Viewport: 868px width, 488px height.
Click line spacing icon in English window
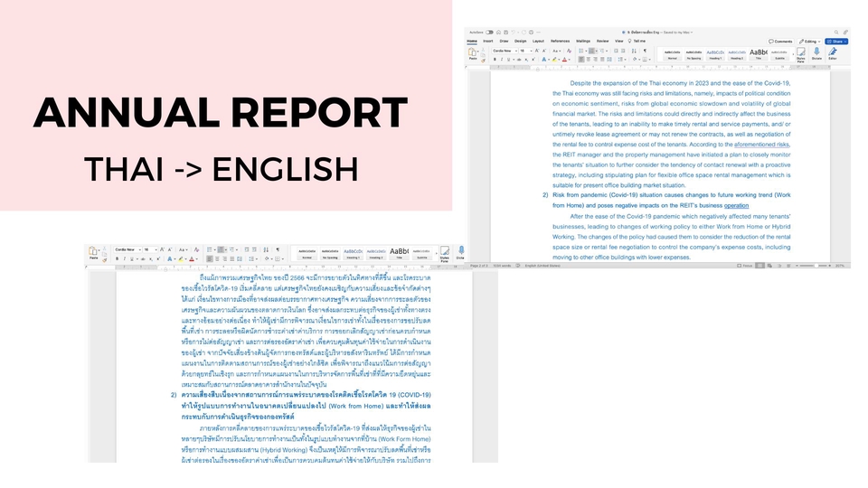620,60
